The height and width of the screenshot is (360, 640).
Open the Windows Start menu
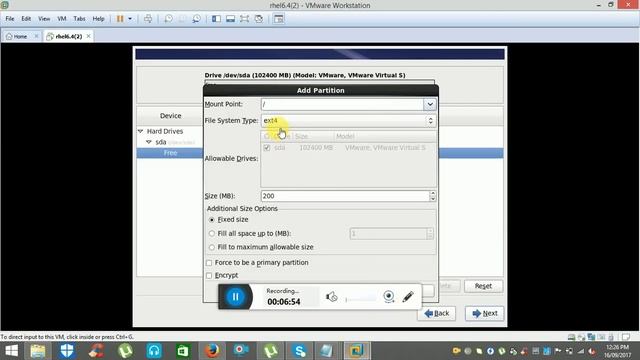[x=11, y=351]
